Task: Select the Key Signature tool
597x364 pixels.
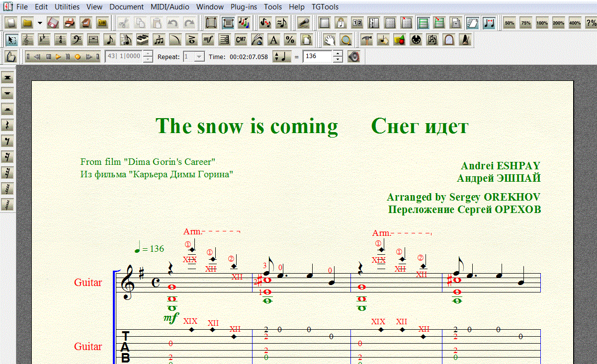Action: (x=45, y=40)
